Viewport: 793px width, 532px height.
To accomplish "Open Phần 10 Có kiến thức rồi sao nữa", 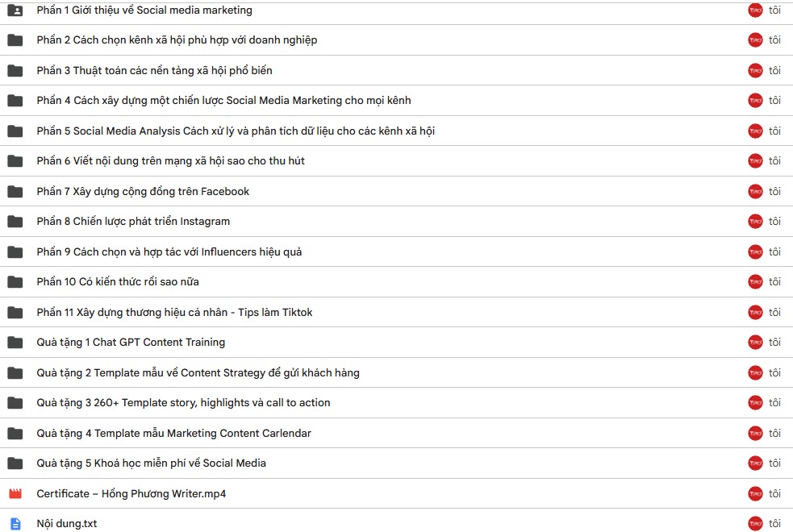I will [x=117, y=282].
